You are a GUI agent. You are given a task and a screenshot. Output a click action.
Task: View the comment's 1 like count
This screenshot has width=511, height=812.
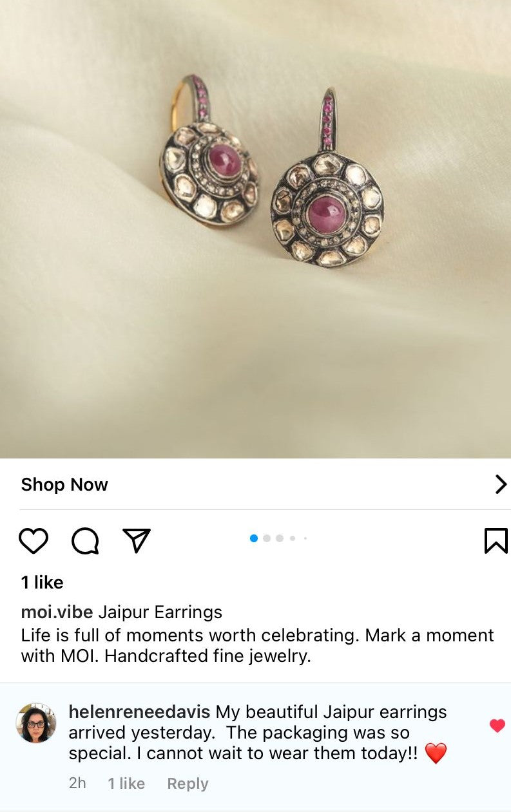[126, 784]
